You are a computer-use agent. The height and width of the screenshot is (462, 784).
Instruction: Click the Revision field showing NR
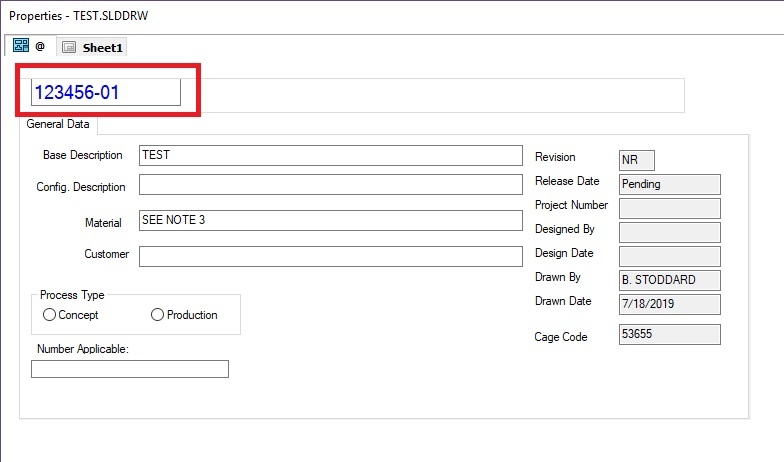(x=637, y=160)
